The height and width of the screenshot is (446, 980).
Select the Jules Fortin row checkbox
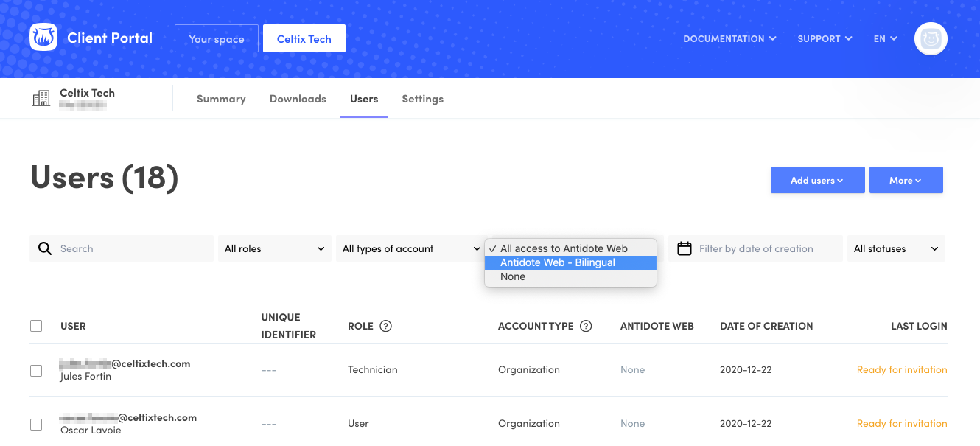[x=36, y=370]
